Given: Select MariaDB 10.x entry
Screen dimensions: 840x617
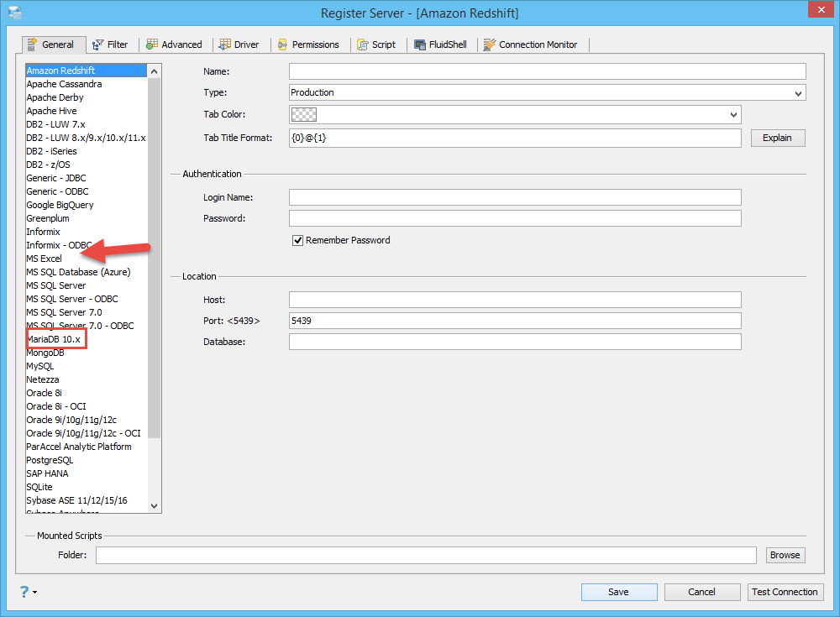Looking at the screenshot, I should (x=87, y=339).
